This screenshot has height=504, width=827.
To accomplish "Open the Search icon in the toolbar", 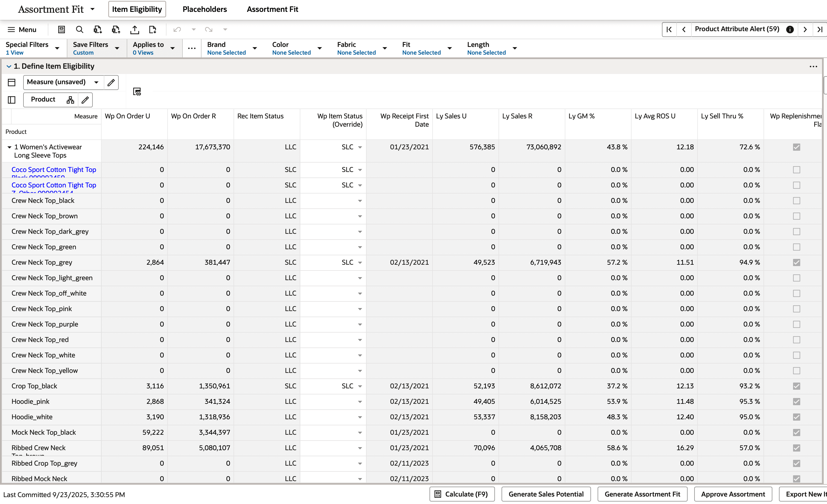I will pyautogui.click(x=79, y=30).
